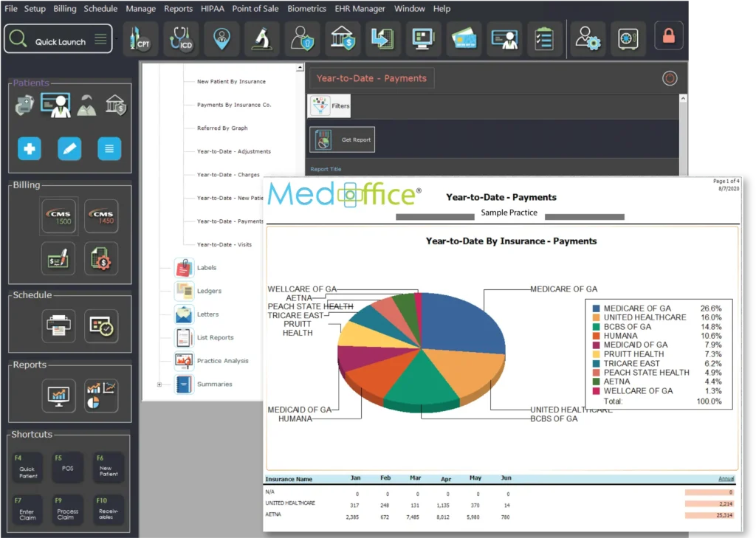This screenshot has width=756, height=538.
Task: Click the blue plus add patient icon
Action: (x=30, y=149)
